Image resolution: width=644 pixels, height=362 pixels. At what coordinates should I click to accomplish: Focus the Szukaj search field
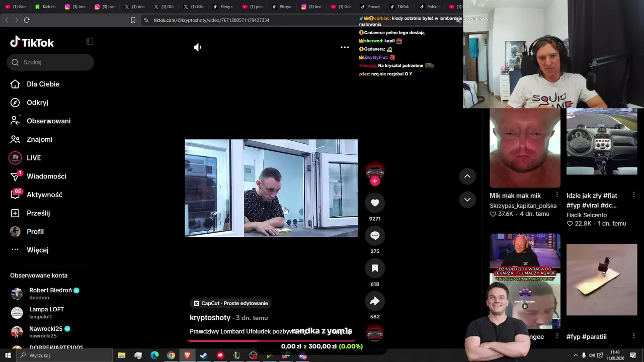(50, 62)
